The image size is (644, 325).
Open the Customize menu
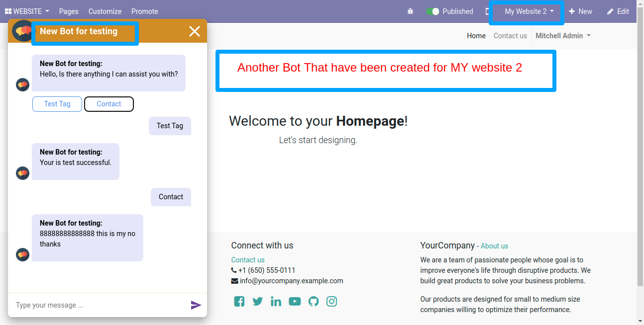click(x=105, y=11)
